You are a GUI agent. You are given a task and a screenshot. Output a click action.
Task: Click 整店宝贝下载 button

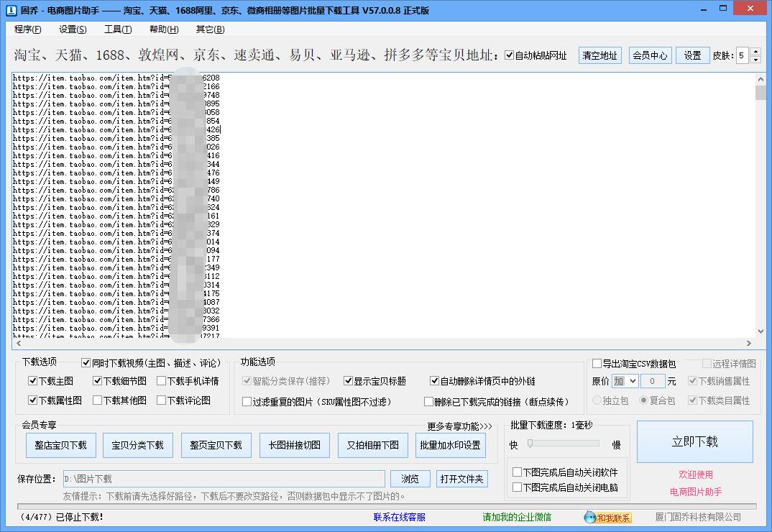coord(60,445)
